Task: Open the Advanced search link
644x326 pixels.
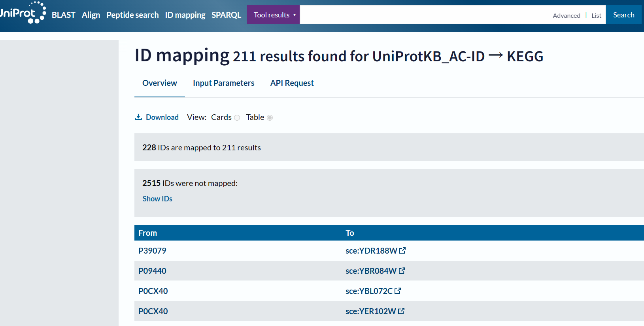Action: pos(567,15)
